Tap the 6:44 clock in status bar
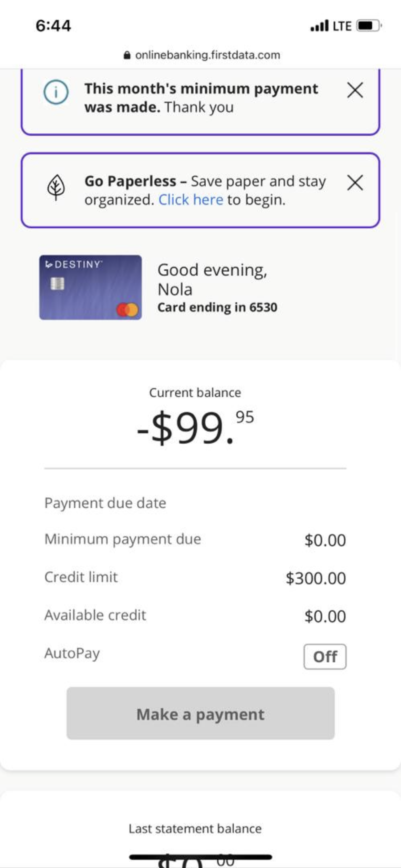This screenshot has width=401, height=868. (x=53, y=26)
